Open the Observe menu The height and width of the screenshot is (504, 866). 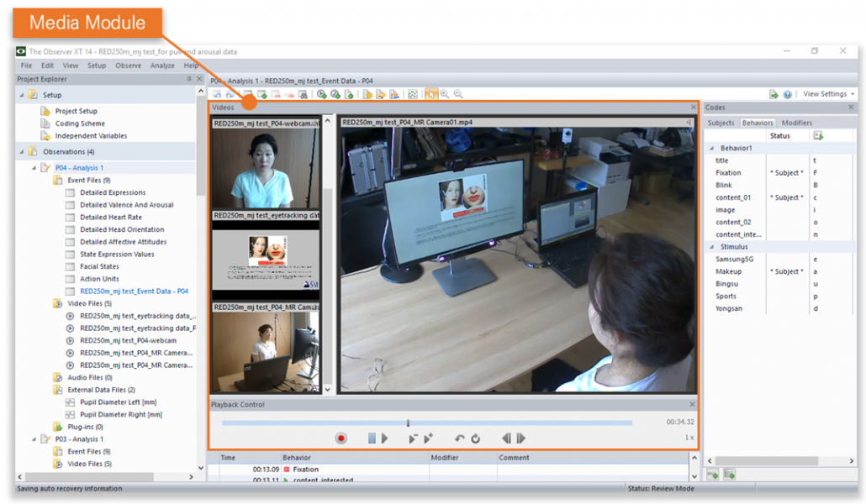[128, 66]
